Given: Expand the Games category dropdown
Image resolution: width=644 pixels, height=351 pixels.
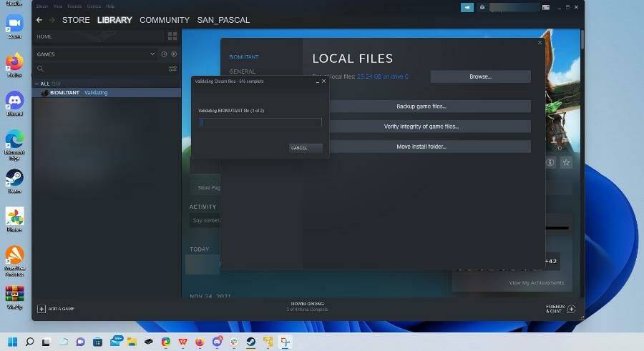Looking at the screenshot, I should (152, 54).
